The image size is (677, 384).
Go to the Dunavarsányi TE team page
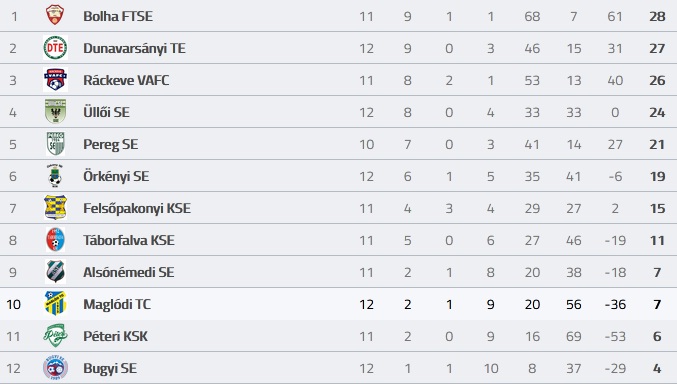[134, 48]
